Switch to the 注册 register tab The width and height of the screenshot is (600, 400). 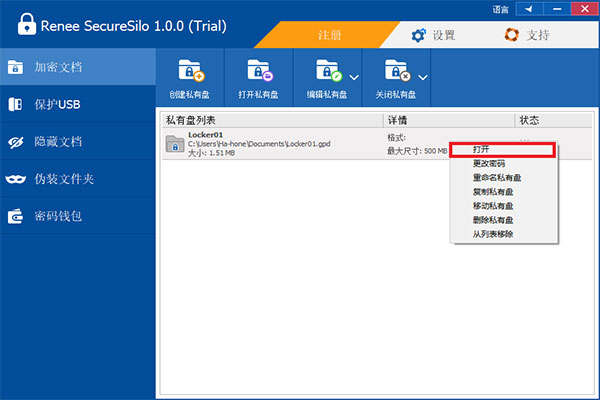[x=329, y=35]
